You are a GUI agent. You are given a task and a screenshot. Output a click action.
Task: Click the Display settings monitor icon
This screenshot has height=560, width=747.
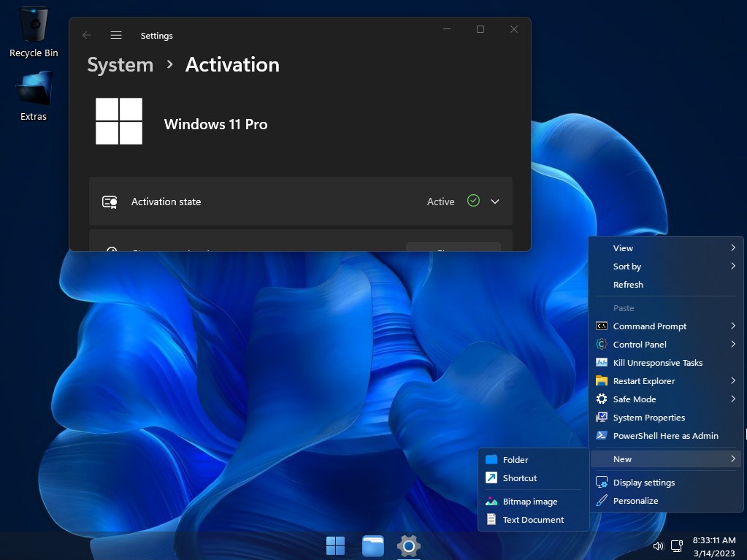point(602,483)
